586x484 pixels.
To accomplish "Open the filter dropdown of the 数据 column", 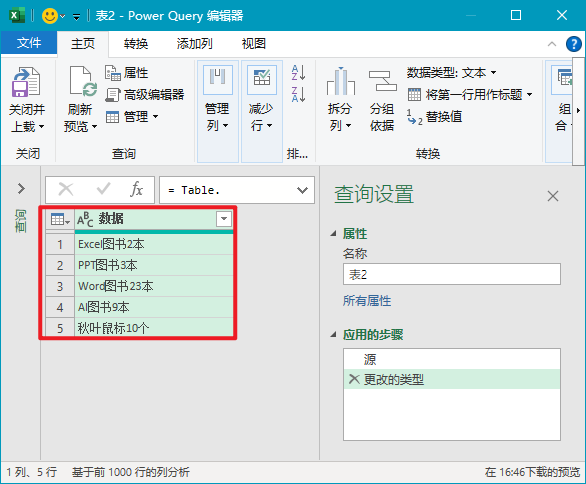I will pos(224,219).
